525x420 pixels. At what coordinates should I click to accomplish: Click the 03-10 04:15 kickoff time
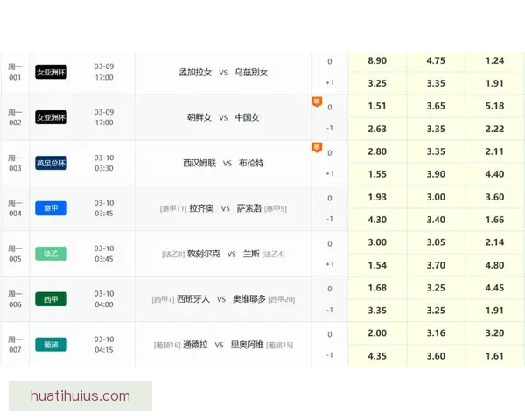pos(104,345)
